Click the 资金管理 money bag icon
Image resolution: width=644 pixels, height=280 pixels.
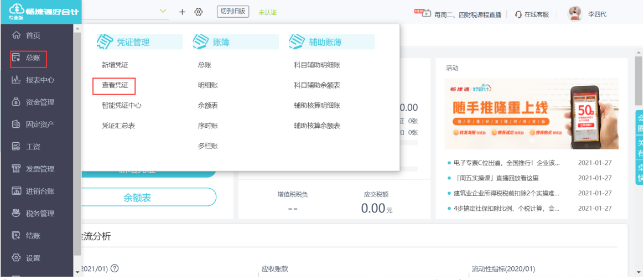pyautogui.click(x=17, y=102)
